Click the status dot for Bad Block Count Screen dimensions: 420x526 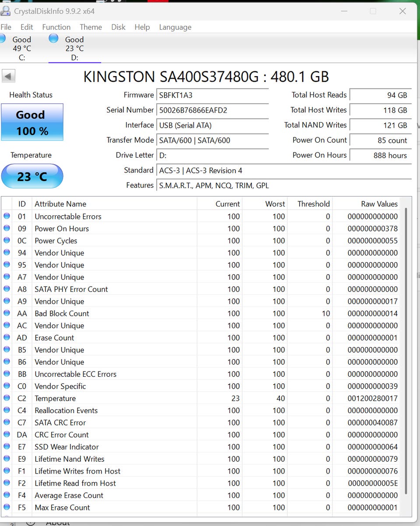click(x=7, y=313)
